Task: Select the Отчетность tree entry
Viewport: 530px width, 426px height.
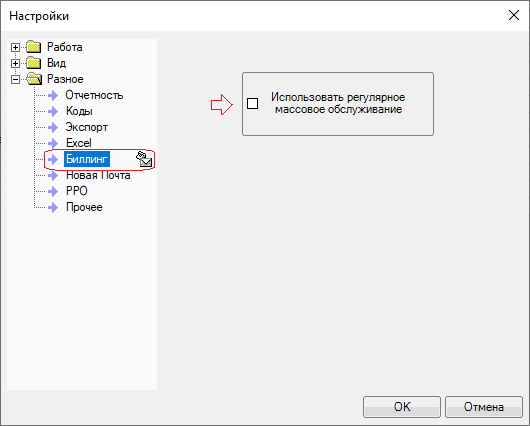Action: (x=94, y=95)
